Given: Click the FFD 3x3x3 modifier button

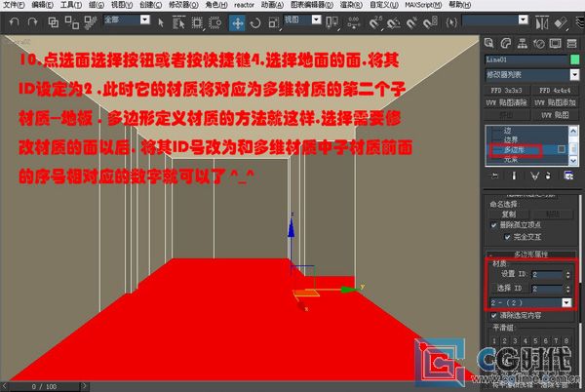Looking at the screenshot, I should coord(507,91).
